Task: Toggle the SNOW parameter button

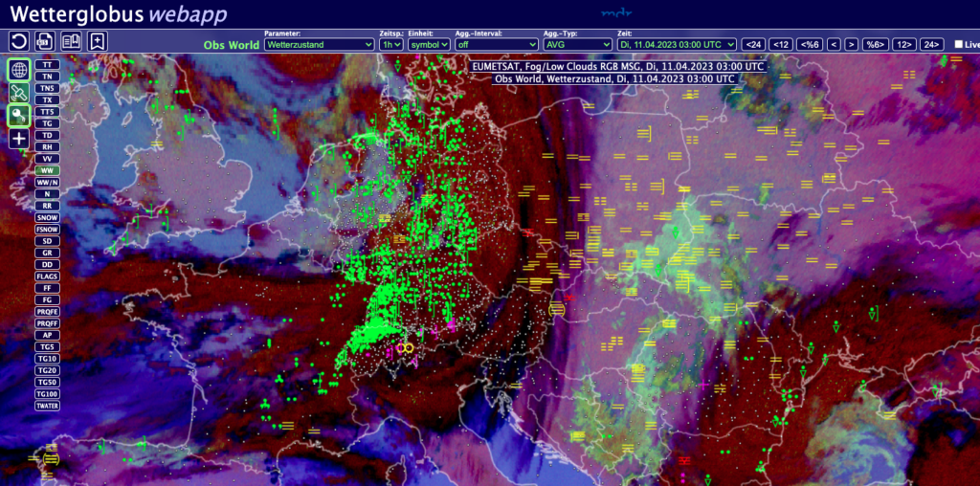Action: click(47, 217)
